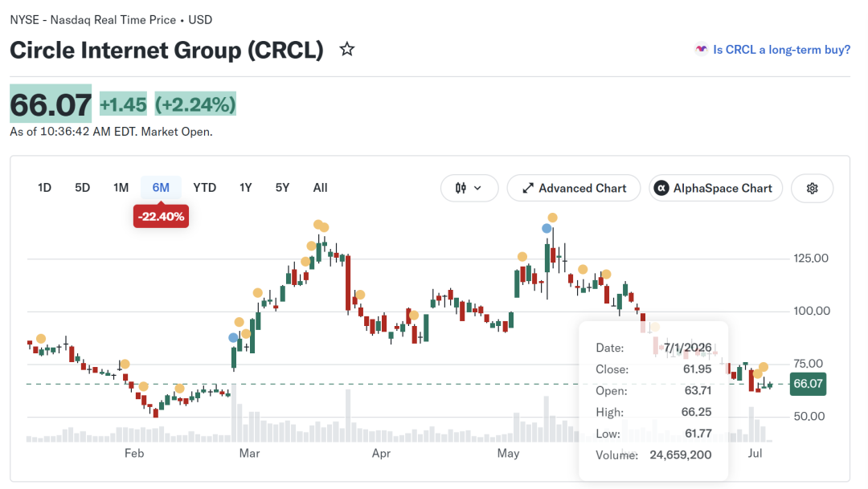Click the blue event marker near March
The height and width of the screenshot is (489, 868).
coord(234,337)
